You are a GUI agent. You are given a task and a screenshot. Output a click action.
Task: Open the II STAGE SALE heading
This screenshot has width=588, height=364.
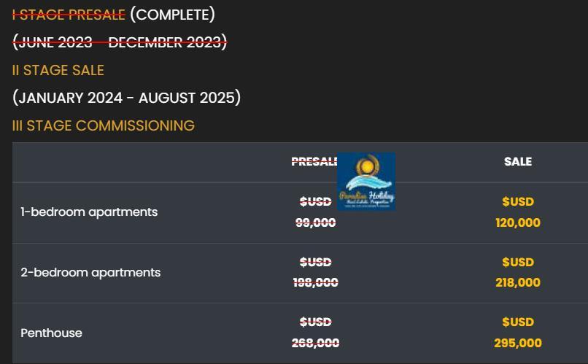point(58,70)
